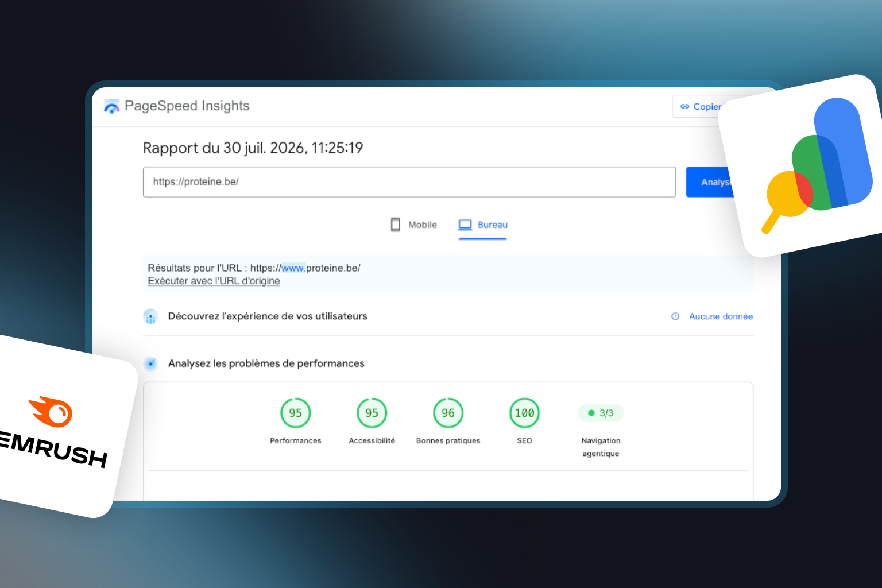The height and width of the screenshot is (588, 882).
Task: Click the Bonnes pratiques label
Action: (448, 440)
